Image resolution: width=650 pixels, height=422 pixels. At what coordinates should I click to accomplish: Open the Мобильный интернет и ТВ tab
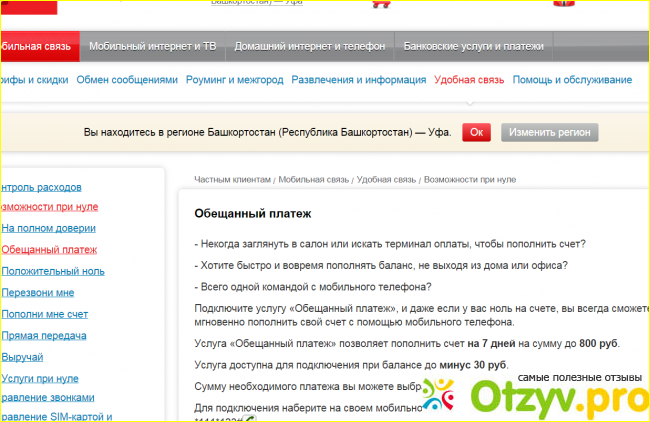pyautogui.click(x=151, y=46)
